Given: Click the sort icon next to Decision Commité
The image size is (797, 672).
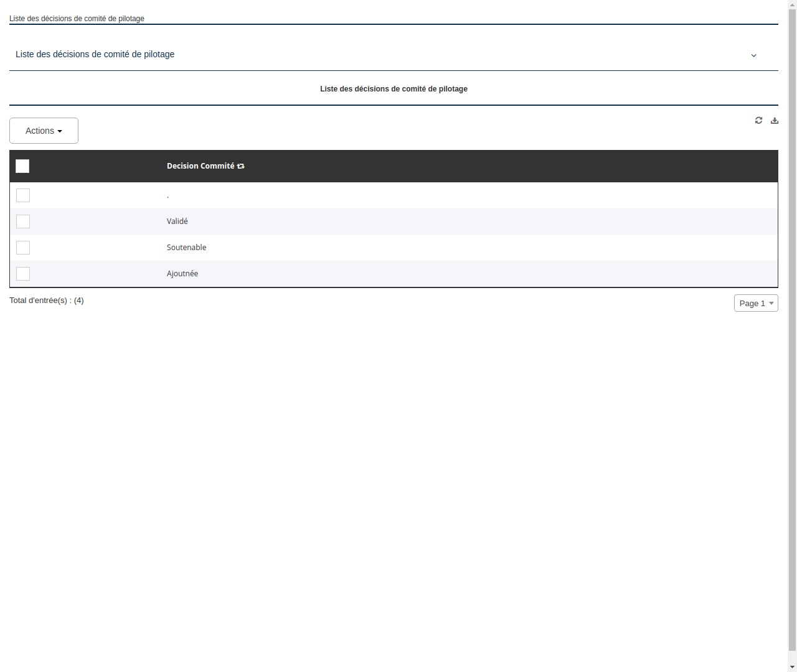Looking at the screenshot, I should 241,166.
